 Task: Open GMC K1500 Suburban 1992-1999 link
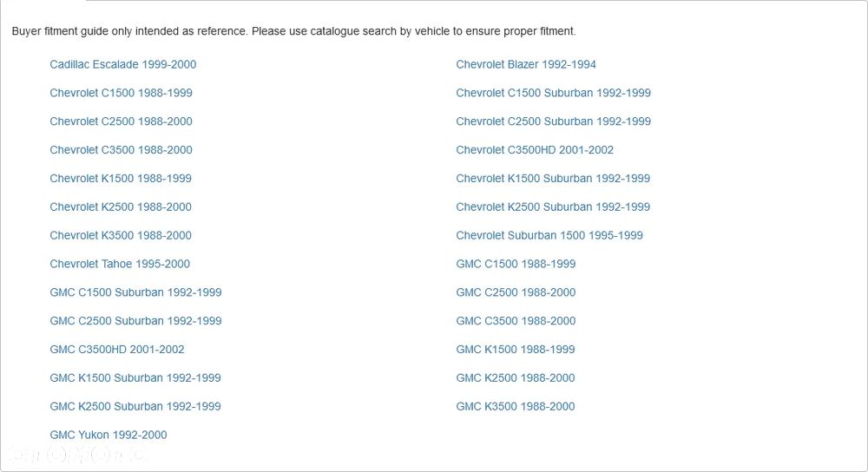(135, 378)
